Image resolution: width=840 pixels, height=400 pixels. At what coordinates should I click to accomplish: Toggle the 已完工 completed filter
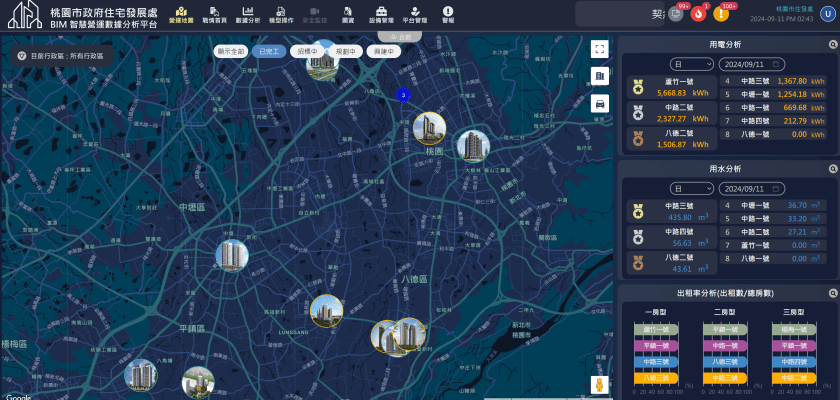click(267, 50)
